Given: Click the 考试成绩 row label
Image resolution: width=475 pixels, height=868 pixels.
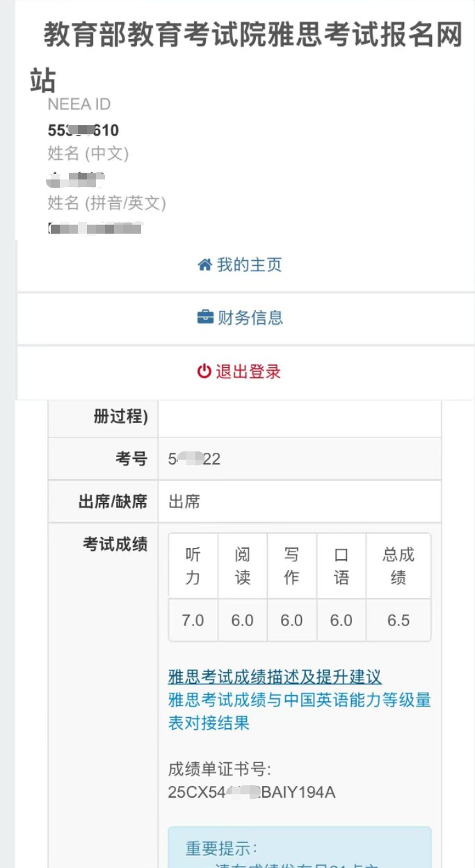Looking at the screenshot, I should coord(115,545).
